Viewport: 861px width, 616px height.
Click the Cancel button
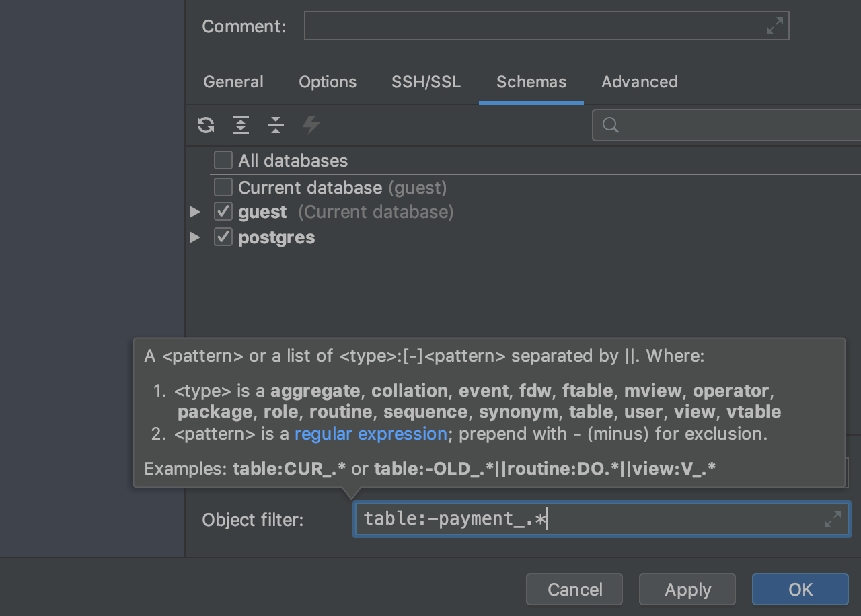click(x=574, y=589)
